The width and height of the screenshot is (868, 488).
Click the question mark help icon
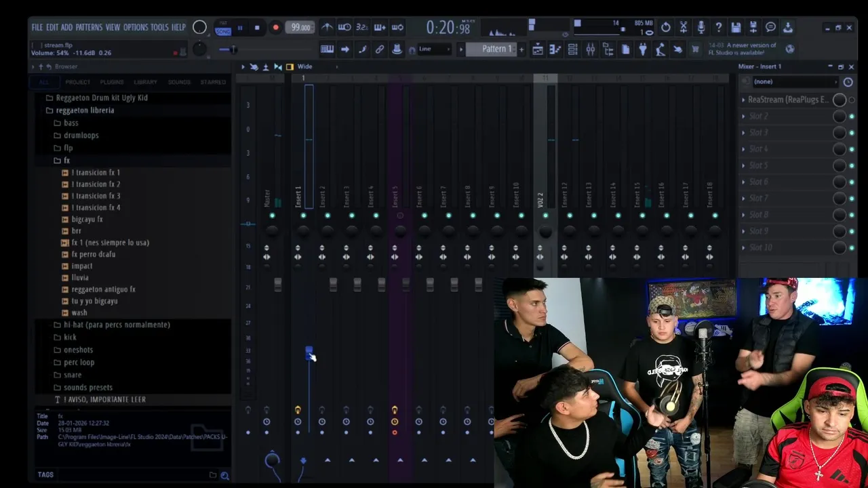click(x=718, y=27)
